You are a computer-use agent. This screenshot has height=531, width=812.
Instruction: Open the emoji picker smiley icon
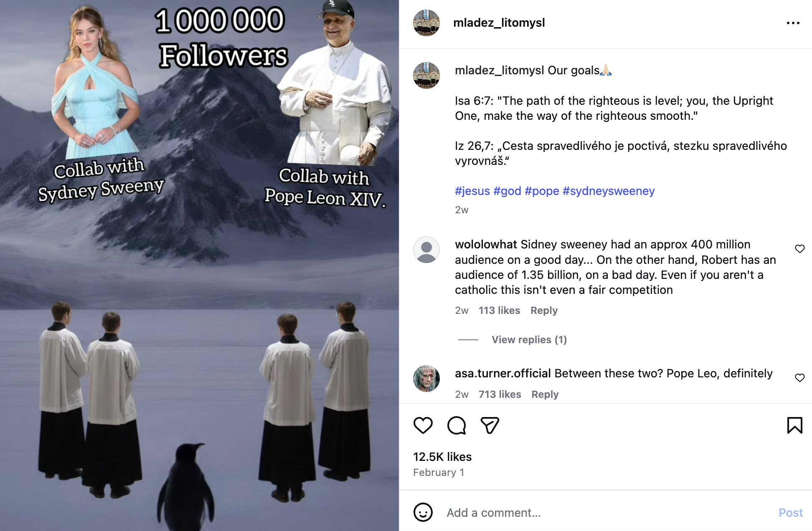click(x=423, y=512)
